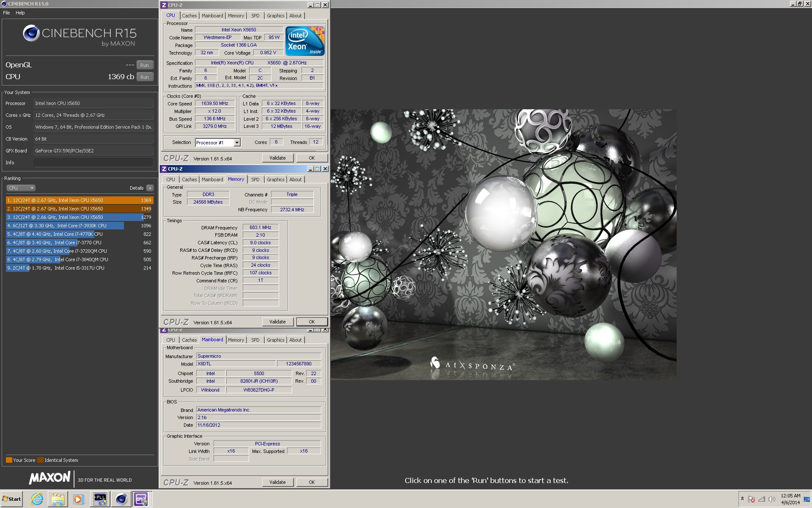Click the DRAM Frequency value 683.1 MHz
Viewport: 812px width, 508px height.
tap(261, 227)
